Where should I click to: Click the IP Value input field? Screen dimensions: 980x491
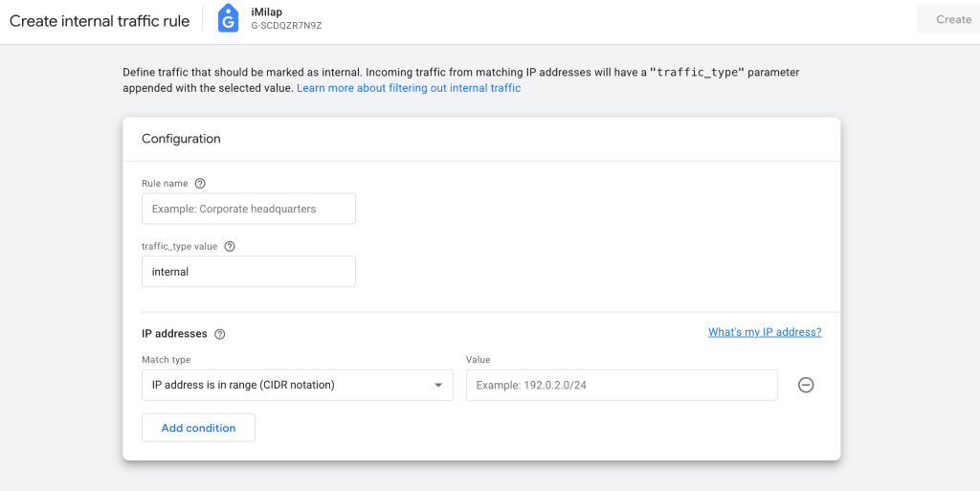(x=621, y=385)
